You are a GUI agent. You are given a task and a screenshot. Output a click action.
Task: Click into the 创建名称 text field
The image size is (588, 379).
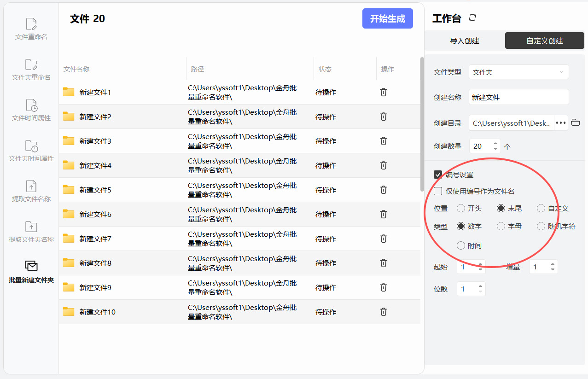(519, 97)
